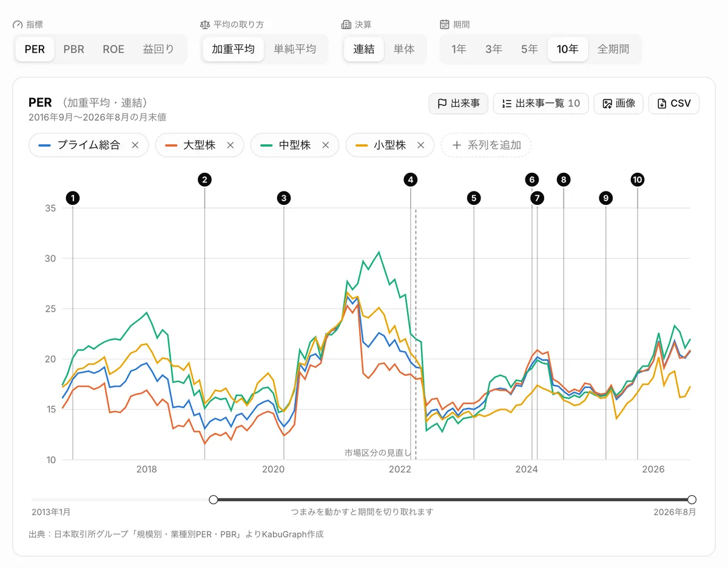
Task: Open event marker 10
Action: (x=637, y=179)
